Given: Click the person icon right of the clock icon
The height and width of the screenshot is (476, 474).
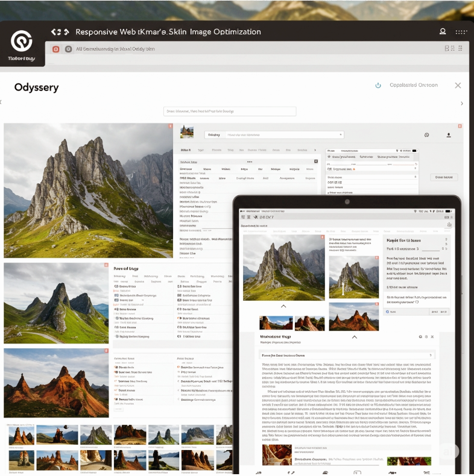Looking at the screenshot, I should coord(449,135).
